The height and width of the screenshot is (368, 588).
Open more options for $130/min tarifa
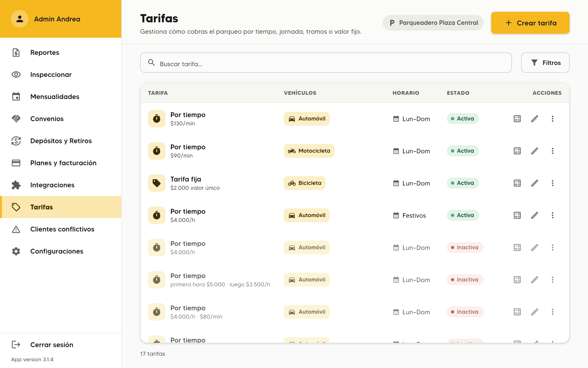click(552, 119)
